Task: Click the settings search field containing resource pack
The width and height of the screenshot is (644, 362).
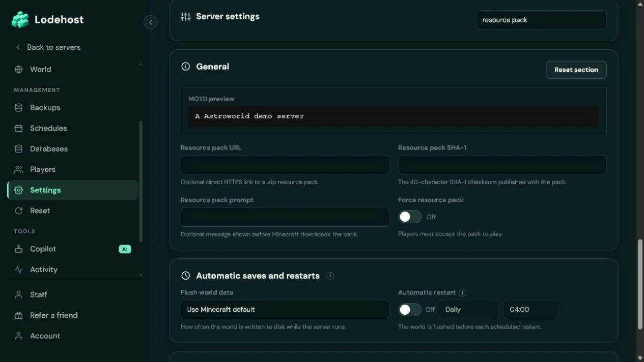Action: (541, 20)
